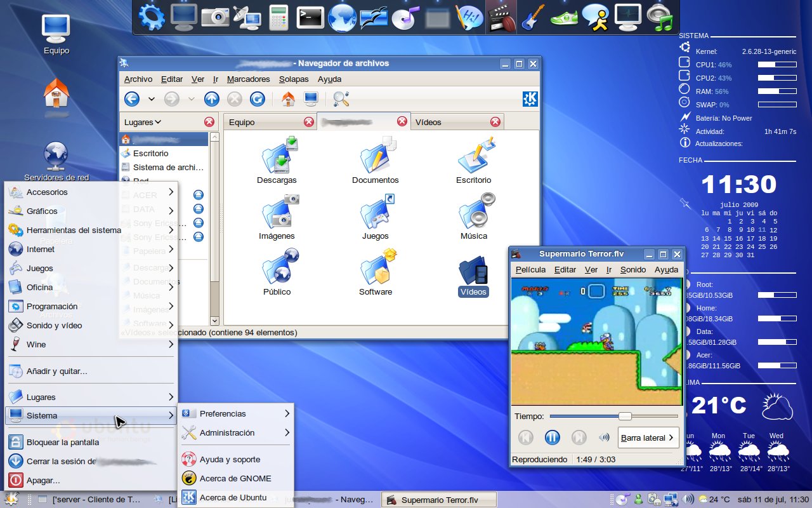Open the calculator from the top dock
This screenshot has width=812, height=508.
[278, 17]
